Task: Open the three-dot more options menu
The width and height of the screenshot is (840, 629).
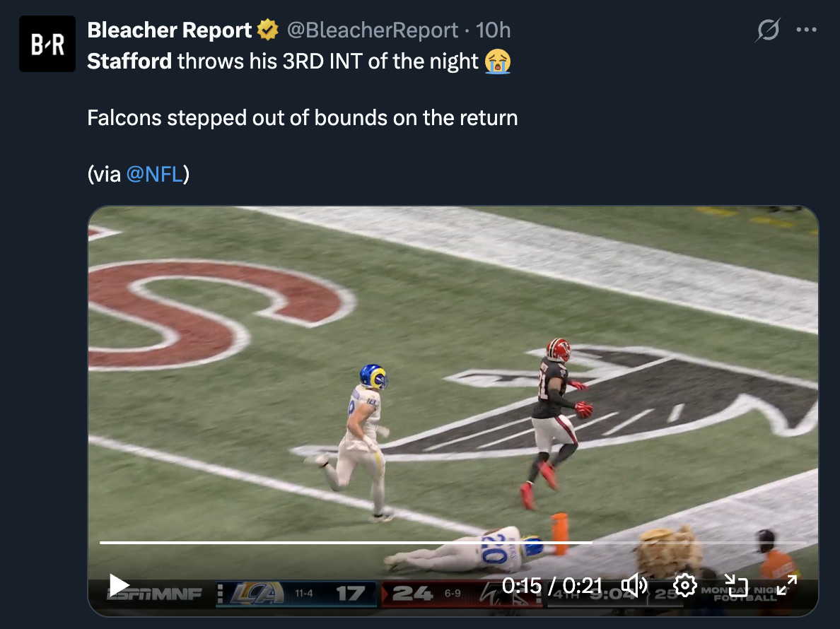Action: [x=806, y=30]
